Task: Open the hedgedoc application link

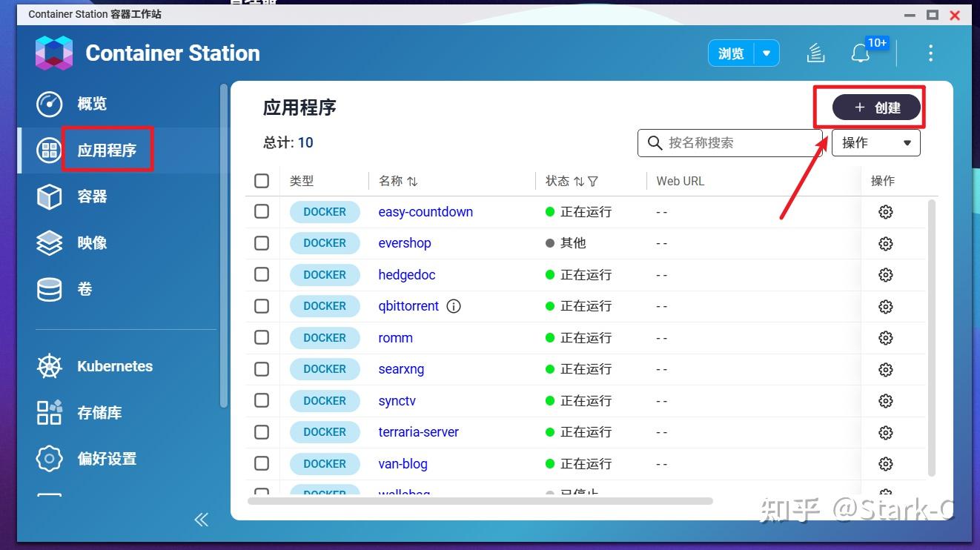Action: (406, 274)
